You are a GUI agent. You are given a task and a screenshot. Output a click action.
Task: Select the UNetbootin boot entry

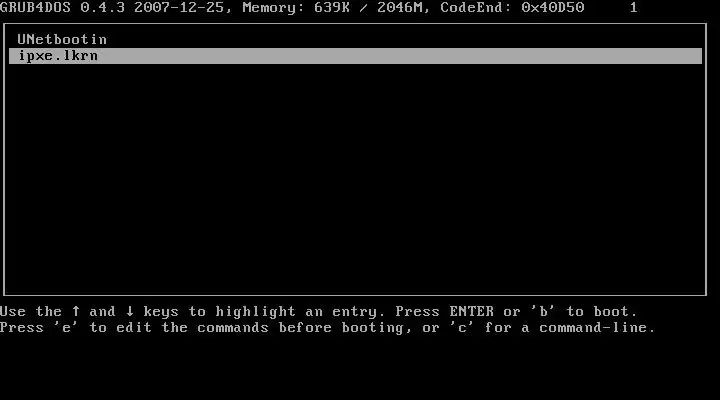(x=62, y=39)
